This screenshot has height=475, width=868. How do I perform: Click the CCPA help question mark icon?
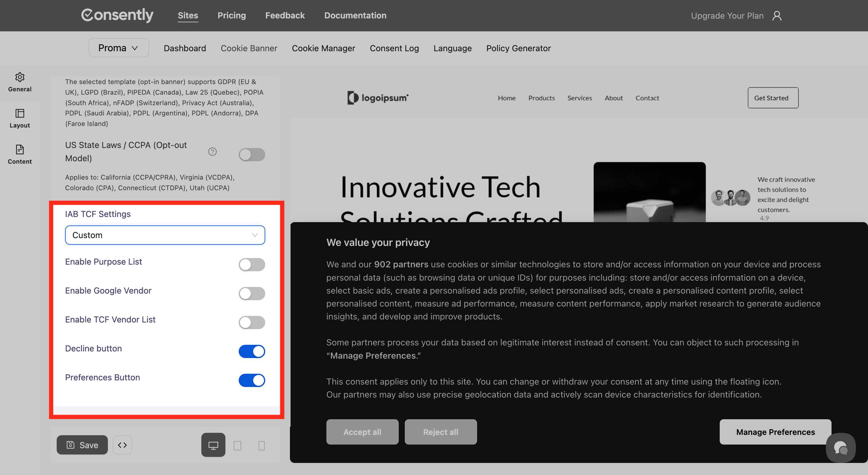coord(212,152)
